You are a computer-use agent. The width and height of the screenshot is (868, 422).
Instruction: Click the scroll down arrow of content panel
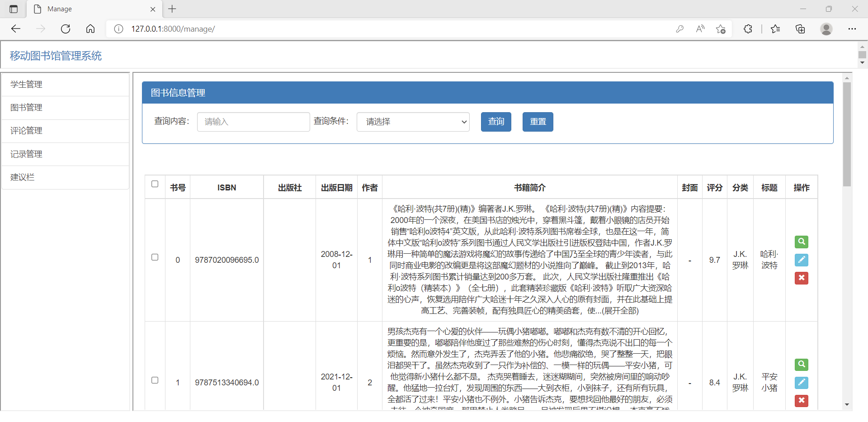[847, 405]
